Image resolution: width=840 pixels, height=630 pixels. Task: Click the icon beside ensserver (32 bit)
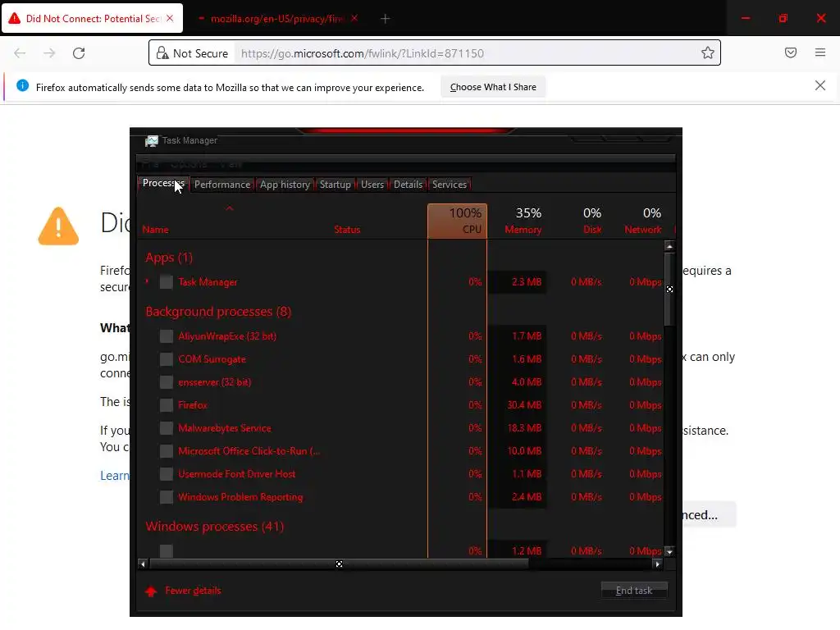[166, 382]
